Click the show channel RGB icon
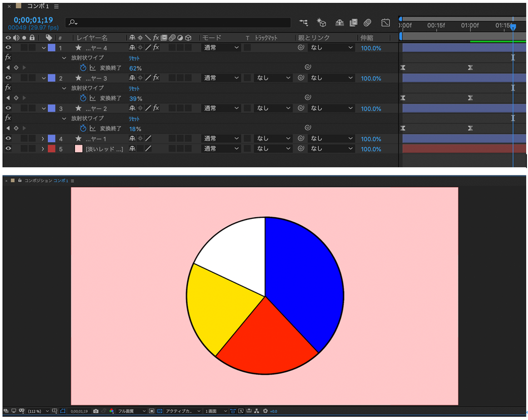This screenshot has width=528, height=420. [112, 411]
